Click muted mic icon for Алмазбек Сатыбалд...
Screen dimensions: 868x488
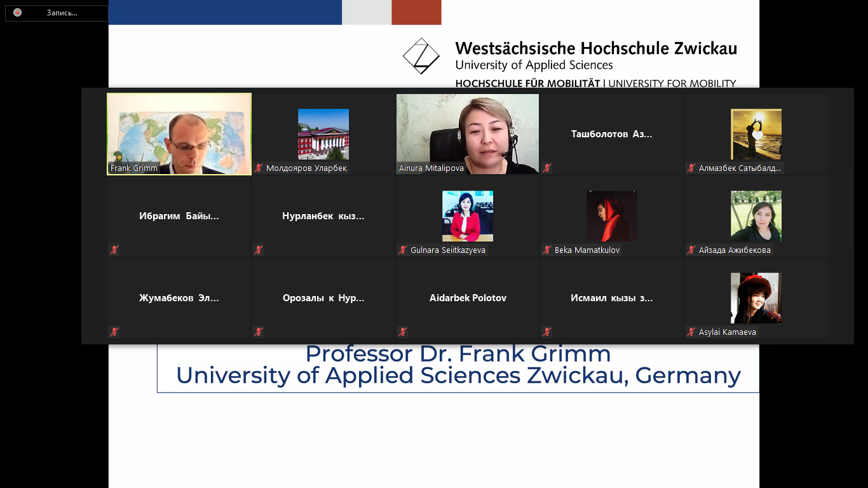click(691, 168)
